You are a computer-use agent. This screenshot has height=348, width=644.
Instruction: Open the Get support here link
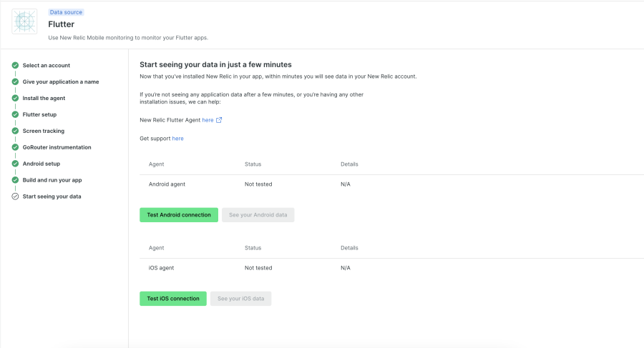tap(177, 139)
